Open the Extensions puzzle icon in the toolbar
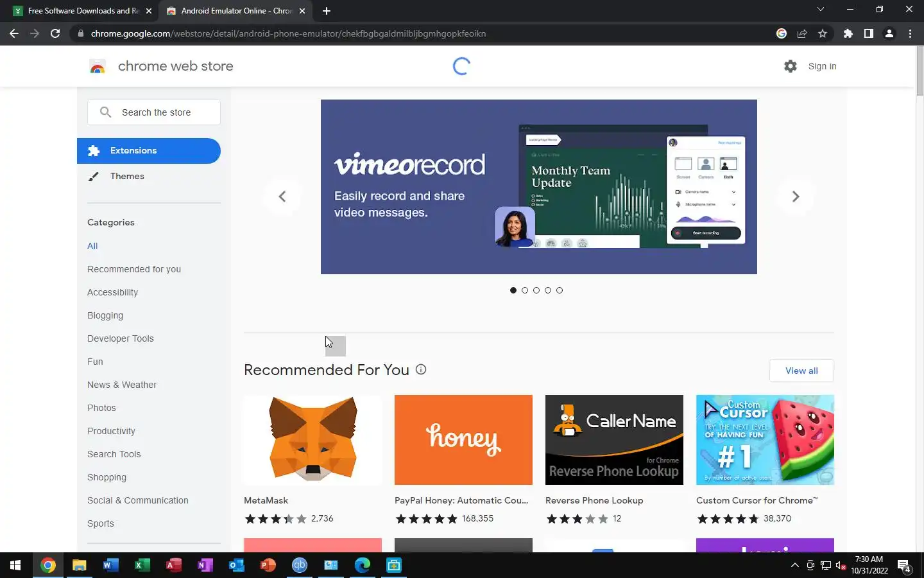 (x=848, y=33)
